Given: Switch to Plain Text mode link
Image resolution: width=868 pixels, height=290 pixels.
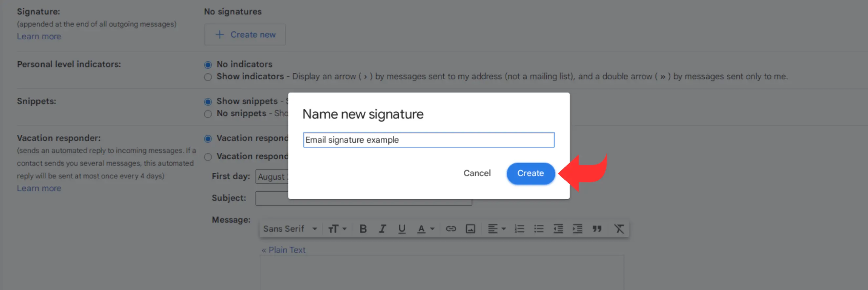Looking at the screenshot, I should pos(283,250).
